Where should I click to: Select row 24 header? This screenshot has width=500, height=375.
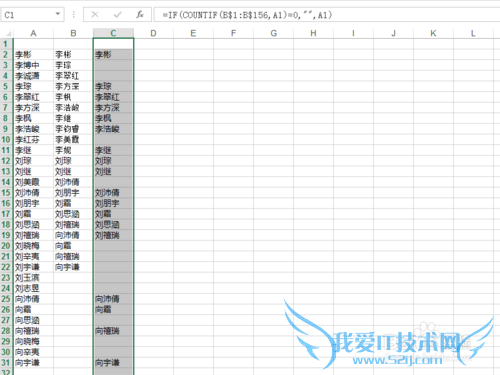click(x=6, y=288)
